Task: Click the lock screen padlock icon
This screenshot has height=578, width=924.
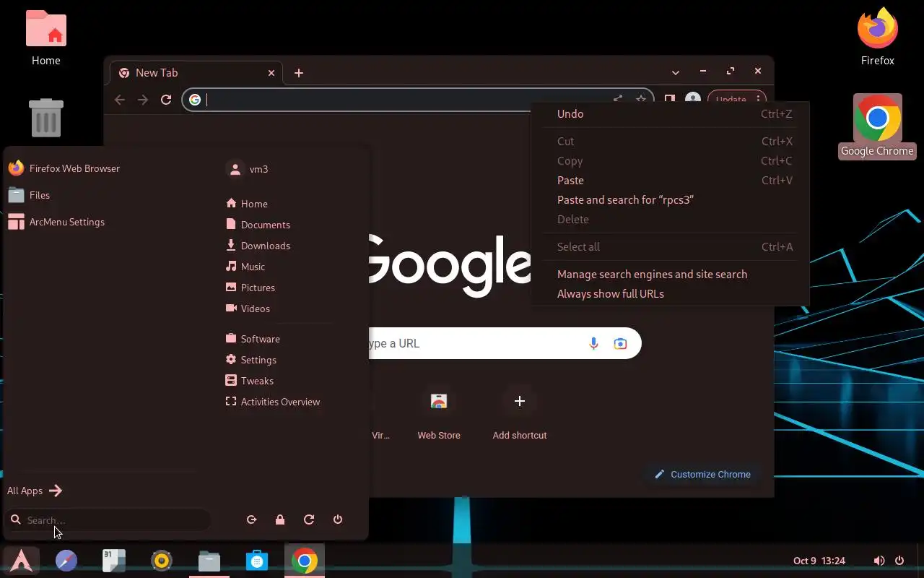Action: pos(280,519)
